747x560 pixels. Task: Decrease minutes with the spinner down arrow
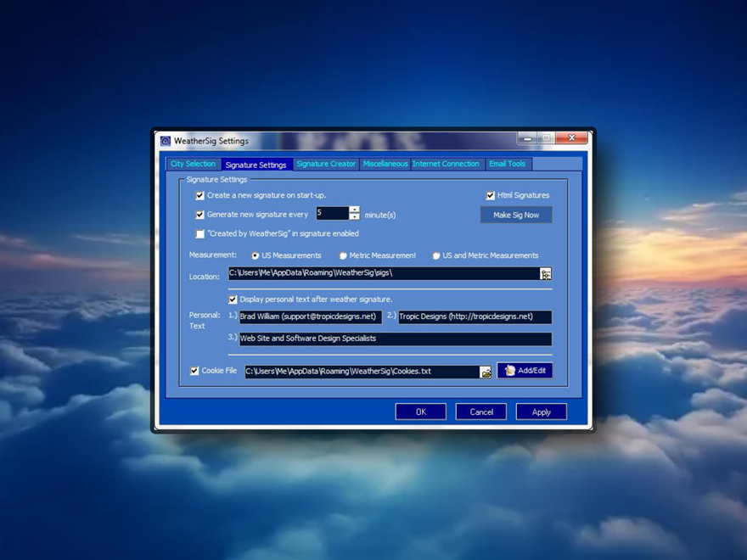(355, 216)
